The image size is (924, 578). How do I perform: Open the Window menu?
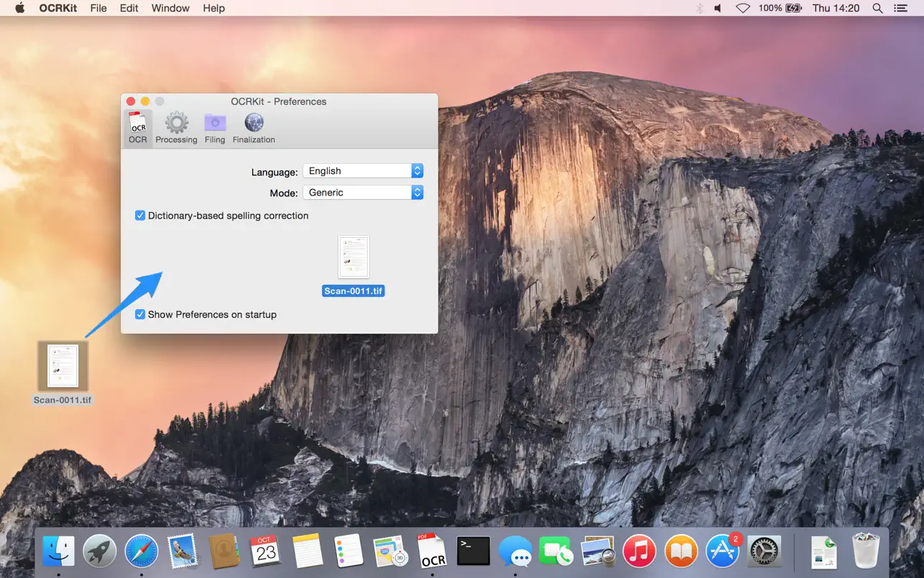pyautogui.click(x=171, y=8)
